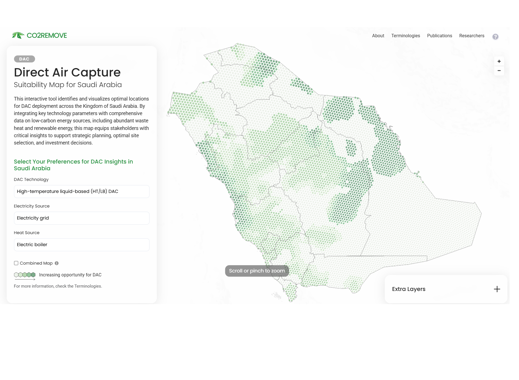The image size is (519, 380).
Task: Expand Extra Layers with plus icon
Action: click(497, 289)
